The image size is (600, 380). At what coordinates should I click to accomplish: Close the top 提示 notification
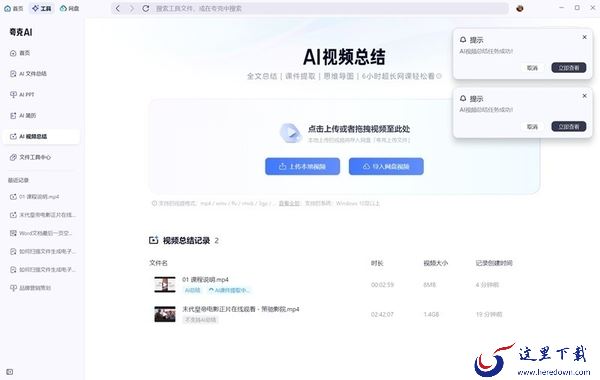pos(584,37)
